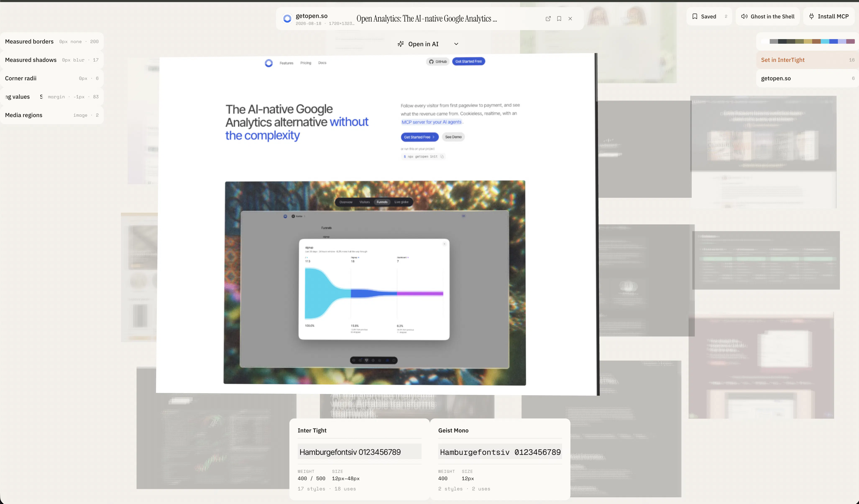
Task: Select the light gray palette swatch
Action: pyautogui.click(x=774, y=42)
